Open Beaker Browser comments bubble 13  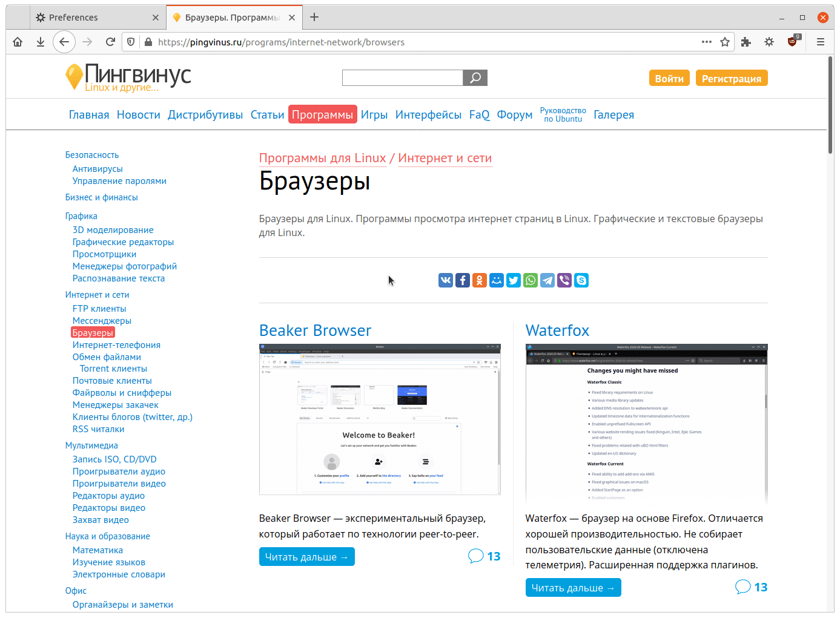click(x=484, y=556)
